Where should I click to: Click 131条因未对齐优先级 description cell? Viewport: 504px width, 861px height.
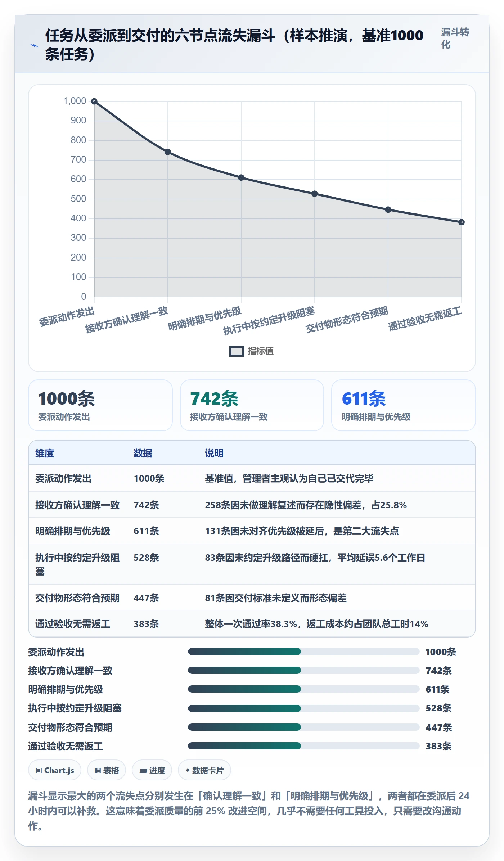[302, 531]
